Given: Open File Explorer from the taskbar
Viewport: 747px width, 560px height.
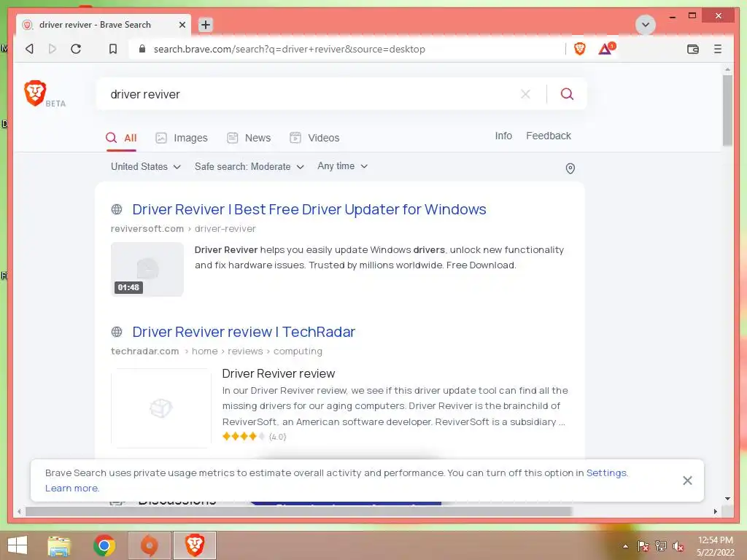Looking at the screenshot, I should (x=59, y=545).
